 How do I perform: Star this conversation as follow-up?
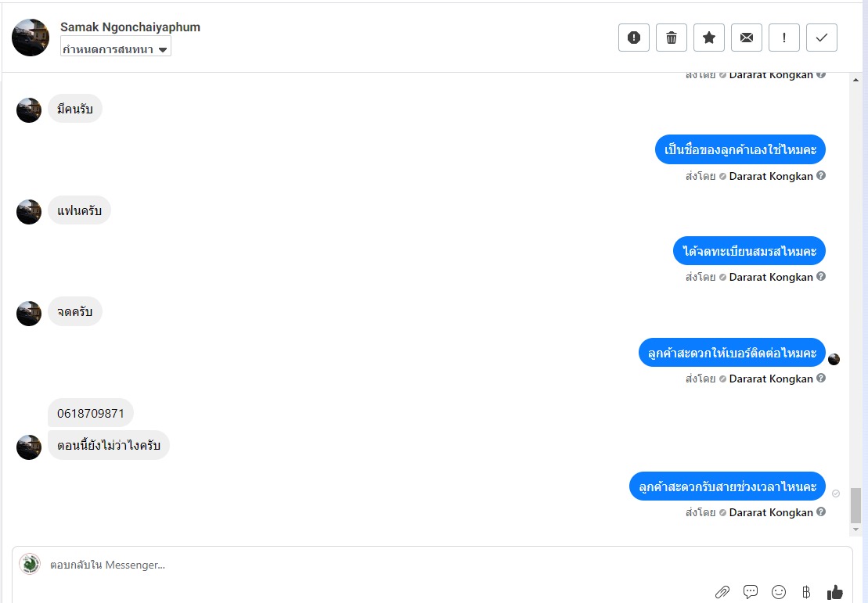(x=709, y=38)
